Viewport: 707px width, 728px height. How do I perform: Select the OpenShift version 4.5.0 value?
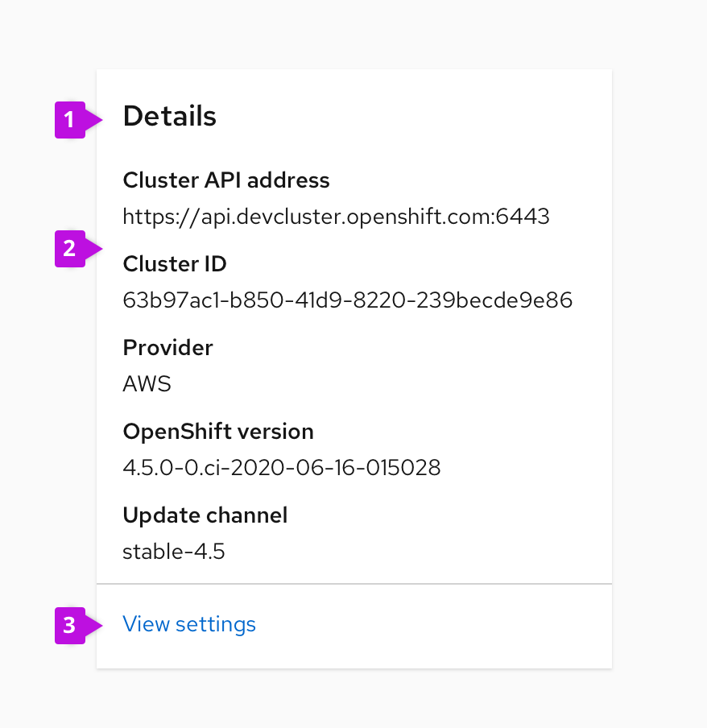282,467
